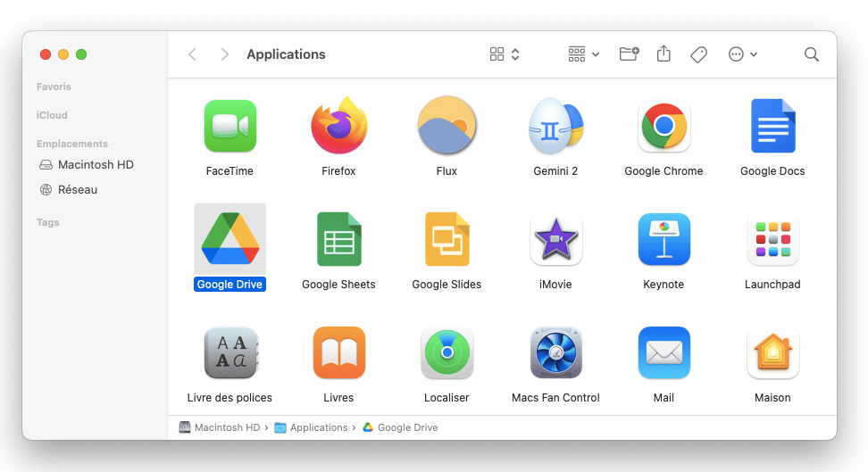This screenshot has height=472, width=868.
Task: Click the Livres book icon
Action: tap(338, 352)
